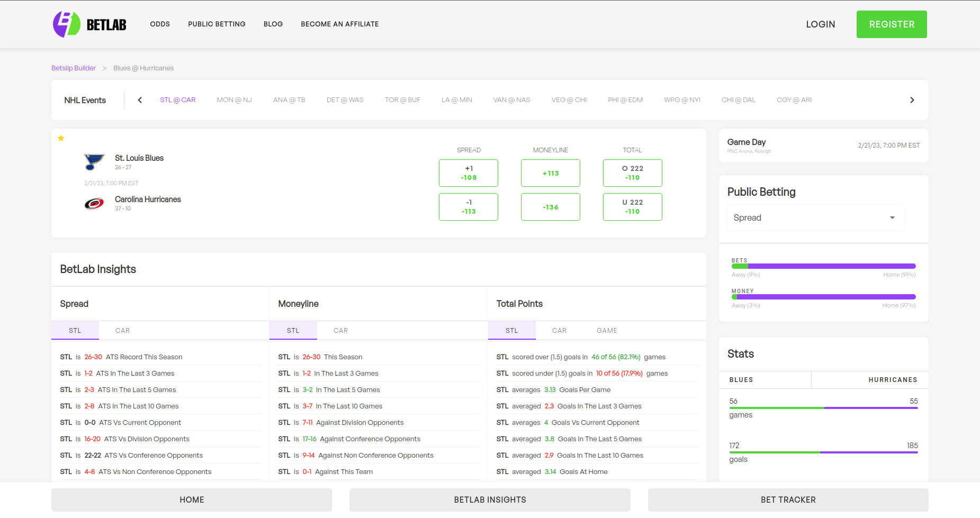Viewport: 980px width, 518px height.
Task: Click the Carolina Hurricanes team logo
Action: (94, 203)
